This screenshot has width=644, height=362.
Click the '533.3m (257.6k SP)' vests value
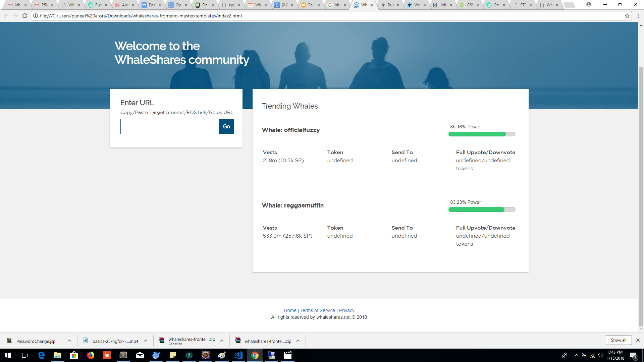coord(287,236)
